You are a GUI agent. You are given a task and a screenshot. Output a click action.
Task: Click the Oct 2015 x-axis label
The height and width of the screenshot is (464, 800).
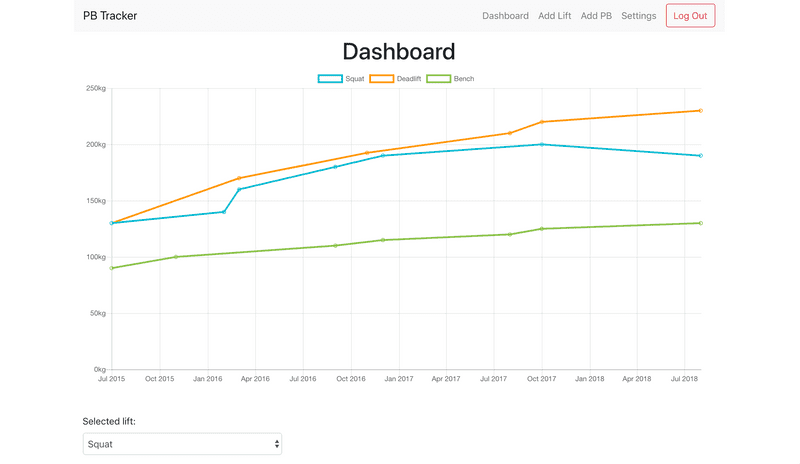159,379
